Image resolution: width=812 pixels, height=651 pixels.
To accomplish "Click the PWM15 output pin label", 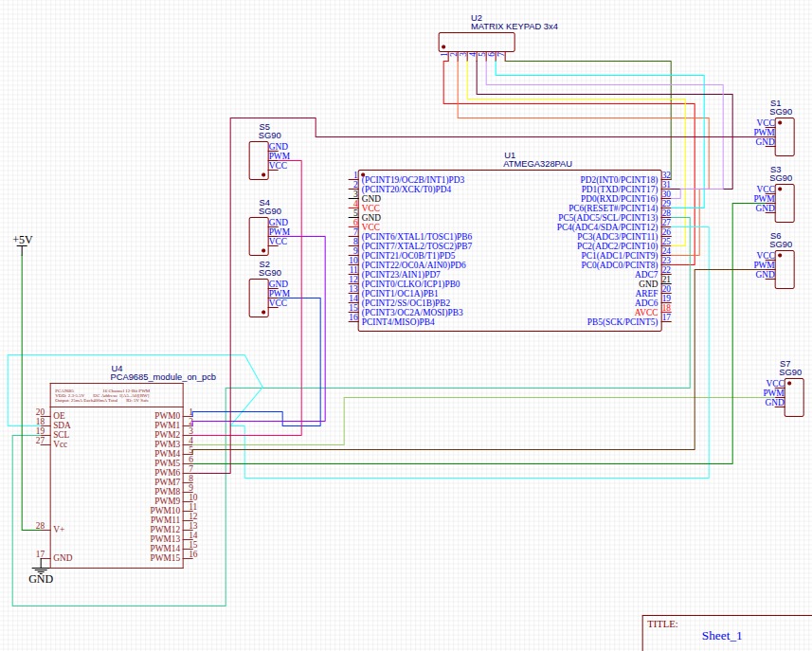I will [165, 558].
